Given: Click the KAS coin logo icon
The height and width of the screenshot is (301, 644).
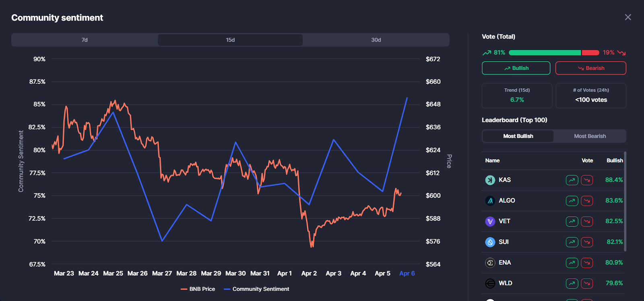Looking at the screenshot, I should pyautogui.click(x=490, y=180).
